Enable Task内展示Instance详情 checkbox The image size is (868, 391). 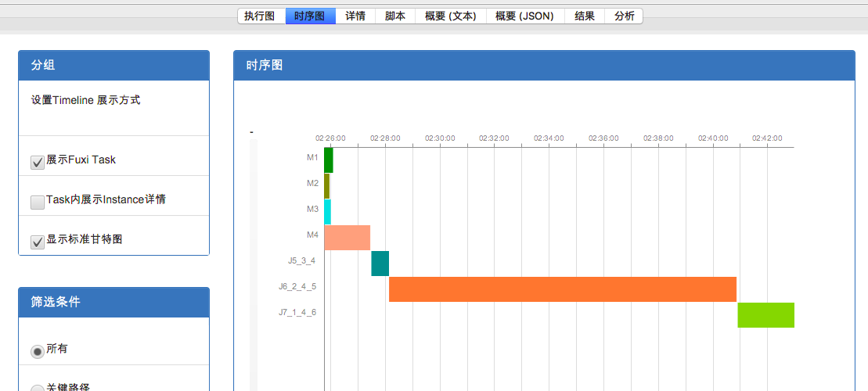coord(38,203)
